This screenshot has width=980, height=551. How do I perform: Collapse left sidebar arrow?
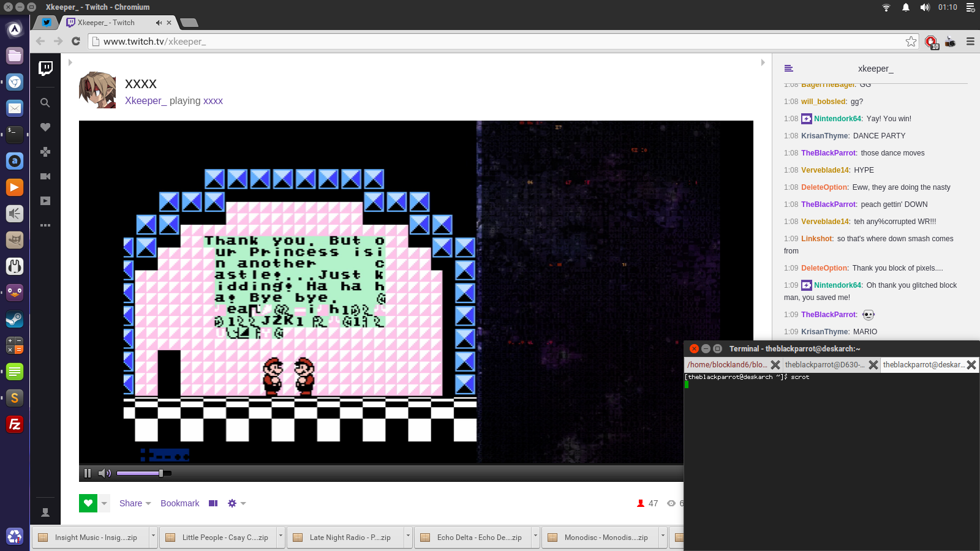point(70,62)
